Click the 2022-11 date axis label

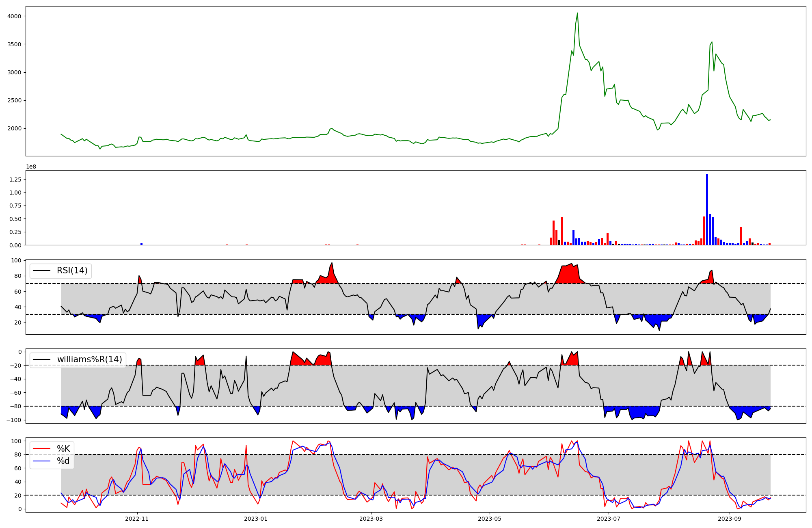point(137,519)
